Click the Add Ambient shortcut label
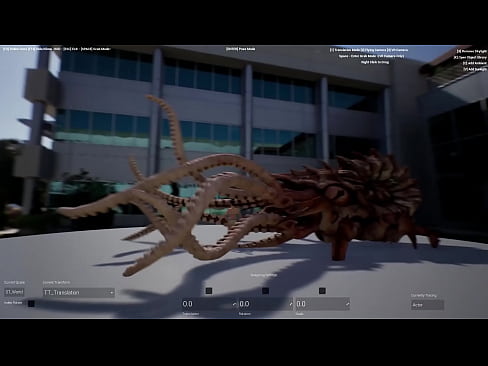Screen dimensions: 488x366 (475, 63)
